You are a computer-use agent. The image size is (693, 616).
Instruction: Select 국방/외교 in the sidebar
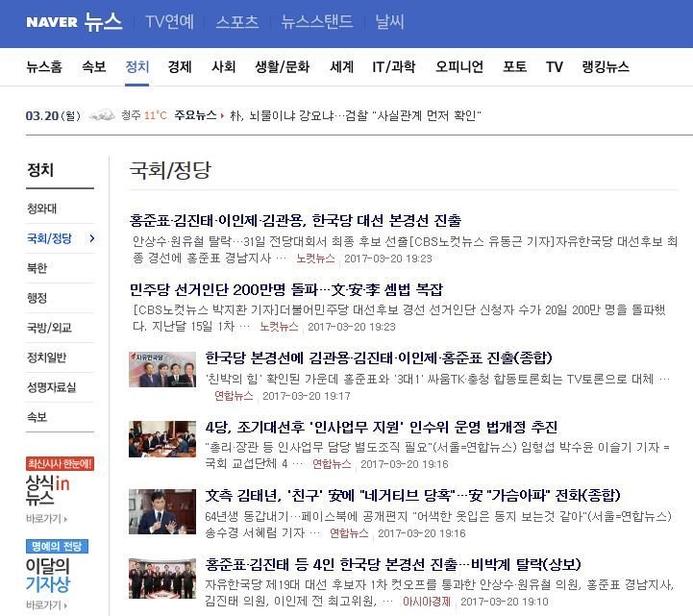tap(49, 328)
